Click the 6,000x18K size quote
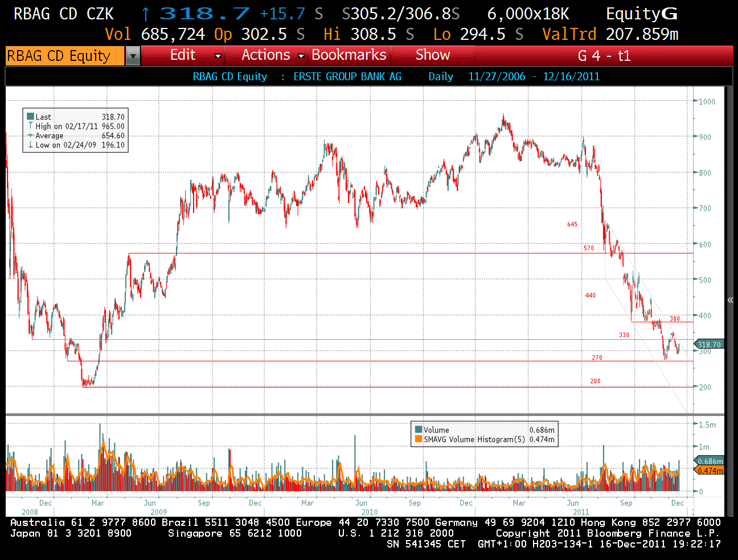This screenshot has width=738, height=560. coord(528,14)
